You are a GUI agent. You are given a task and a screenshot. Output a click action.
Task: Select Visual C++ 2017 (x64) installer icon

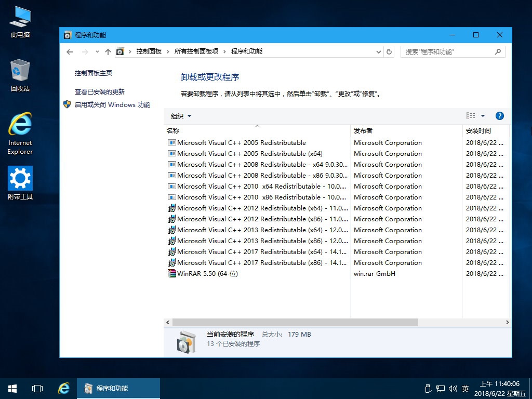[x=171, y=252]
